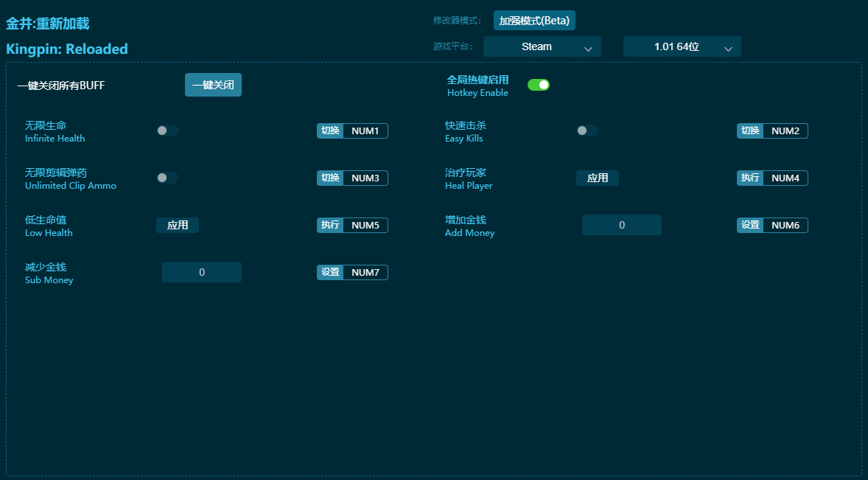Toggle the Easy Kills switch
The width and height of the screenshot is (868, 480).
tap(587, 131)
